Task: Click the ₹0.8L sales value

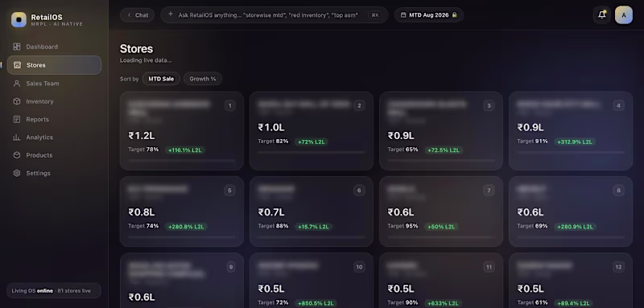Action: click(x=142, y=212)
